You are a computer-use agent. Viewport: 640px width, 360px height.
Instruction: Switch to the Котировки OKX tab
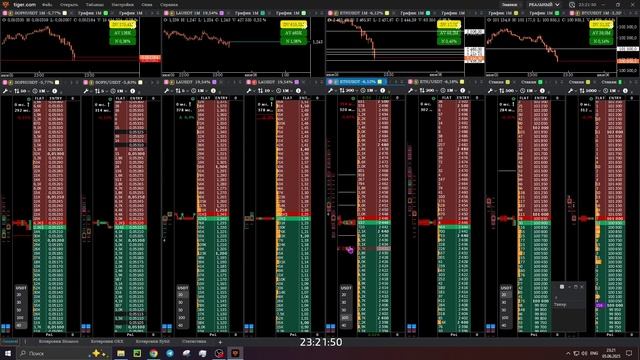(x=107, y=341)
